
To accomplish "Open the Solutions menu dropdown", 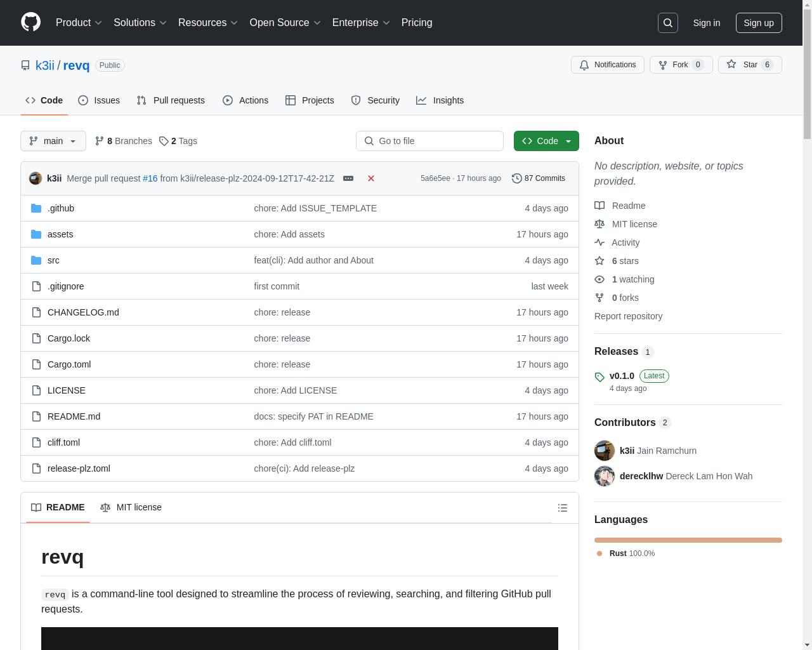I will pos(140,22).
